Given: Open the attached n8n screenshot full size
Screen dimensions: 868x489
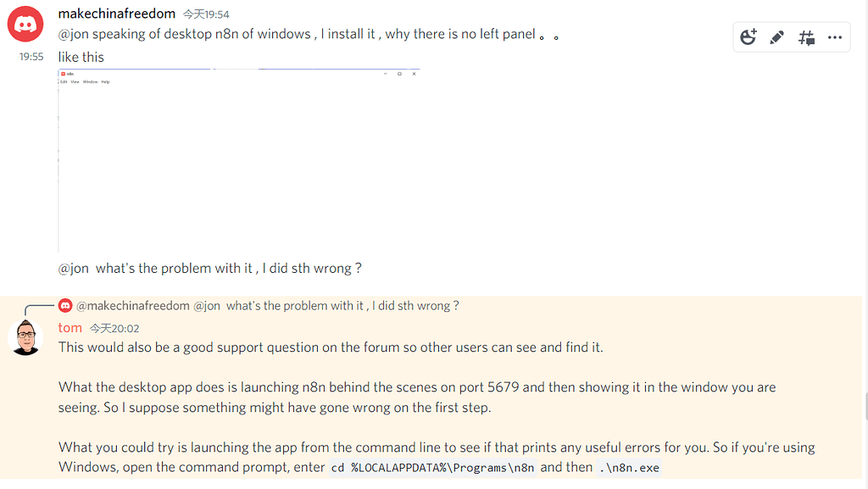Looking at the screenshot, I should pyautogui.click(x=237, y=161).
